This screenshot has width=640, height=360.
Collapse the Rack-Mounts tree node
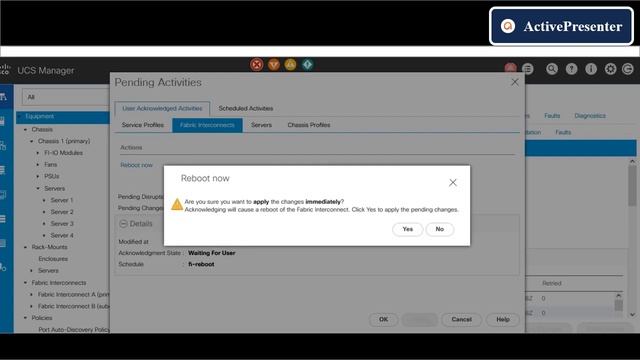[25, 247]
